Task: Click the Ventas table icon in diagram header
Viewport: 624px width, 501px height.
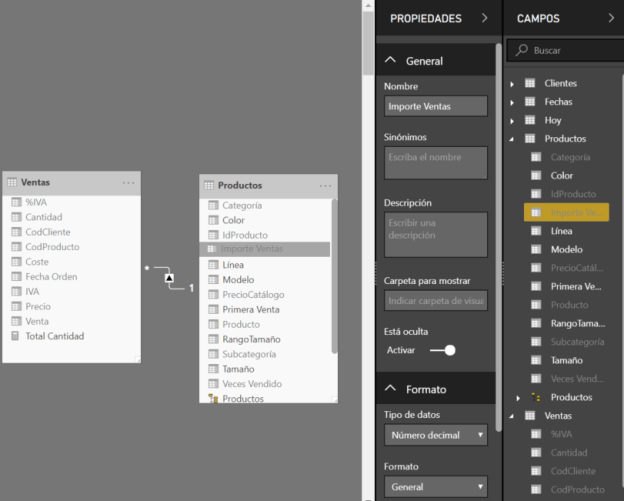Action: [x=13, y=183]
